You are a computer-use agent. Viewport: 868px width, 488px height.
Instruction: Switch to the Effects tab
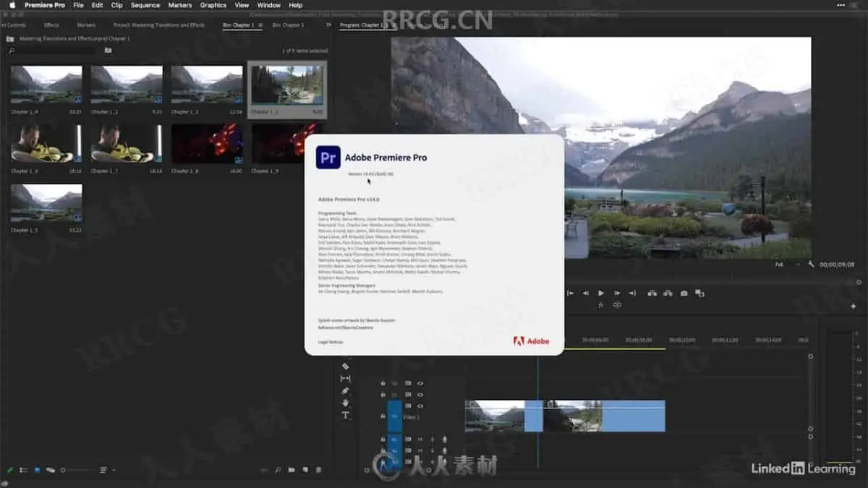point(51,25)
